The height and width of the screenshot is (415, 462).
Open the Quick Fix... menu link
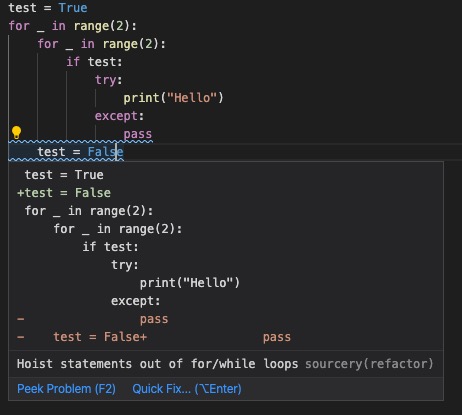click(x=187, y=389)
